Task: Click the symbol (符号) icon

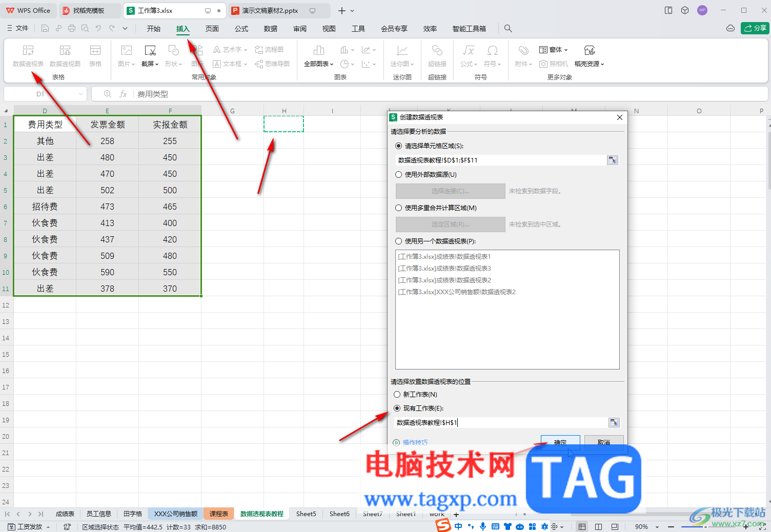Action: pos(492,55)
